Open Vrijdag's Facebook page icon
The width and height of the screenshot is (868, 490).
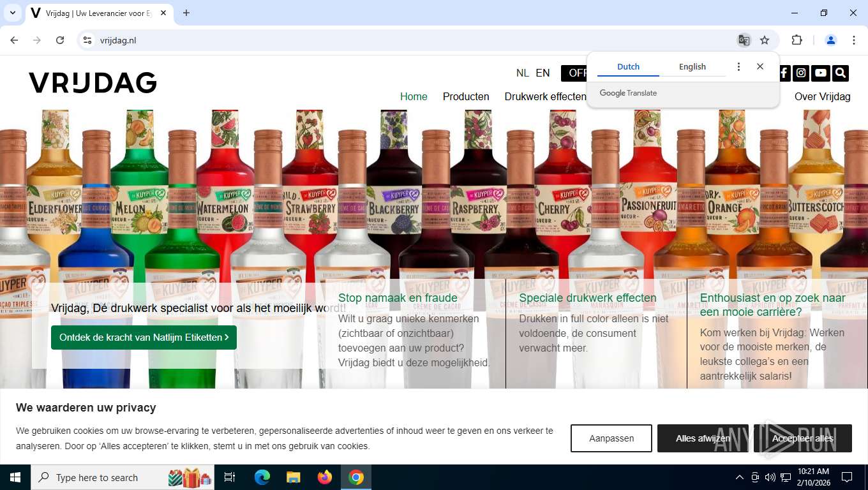(784, 73)
